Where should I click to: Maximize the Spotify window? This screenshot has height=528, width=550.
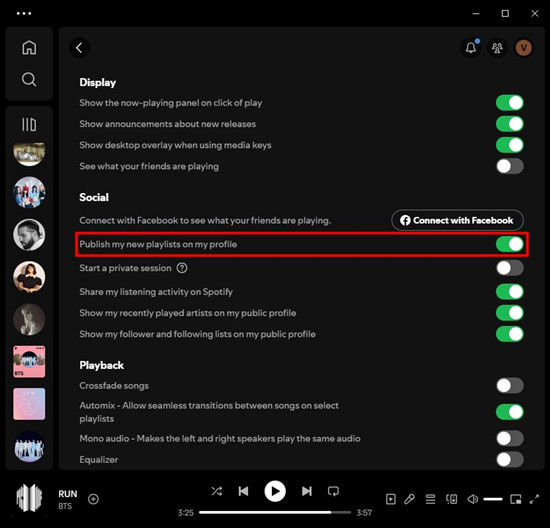pyautogui.click(x=505, y=13)
